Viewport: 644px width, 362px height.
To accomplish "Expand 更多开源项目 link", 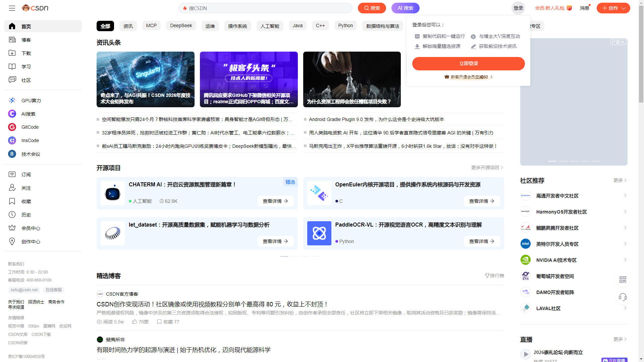I will [x=487, y=168].
